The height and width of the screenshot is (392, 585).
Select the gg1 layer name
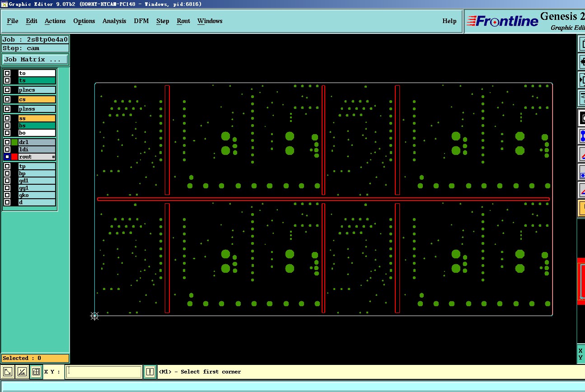(x=37, y=188)
